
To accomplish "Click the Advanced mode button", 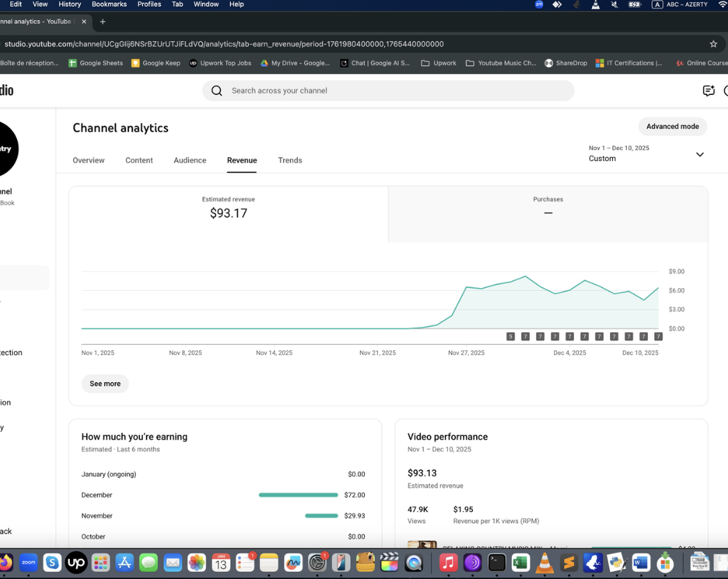I will point(672,126).
